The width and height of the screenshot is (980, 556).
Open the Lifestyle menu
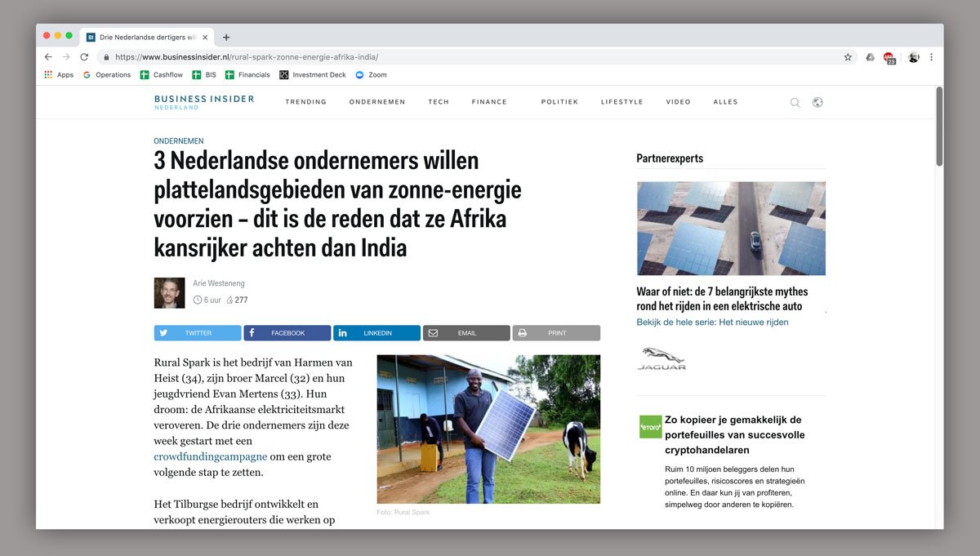[x=621, y=102]
